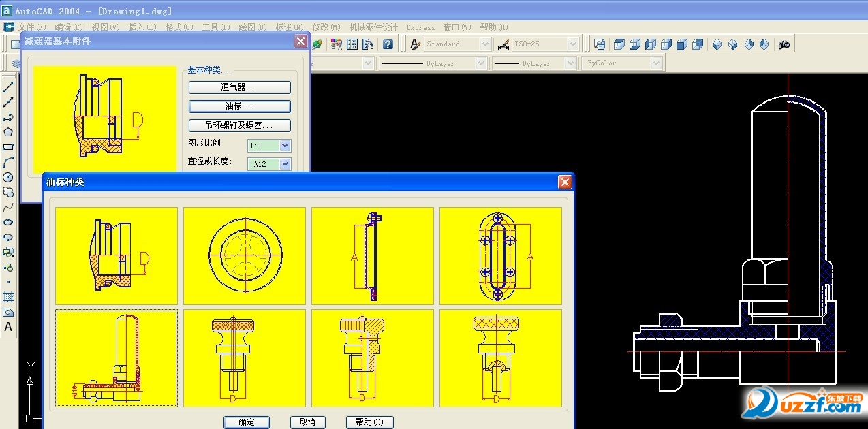Choose the selected tube-type oil gauge thumbnail
Screen dimensions: 868x429
(x=117, y=358)
